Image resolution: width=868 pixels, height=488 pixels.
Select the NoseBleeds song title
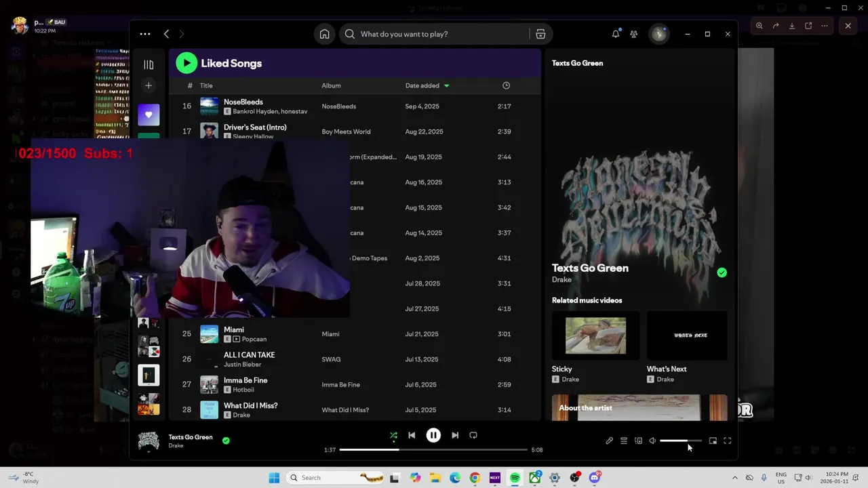243,102
